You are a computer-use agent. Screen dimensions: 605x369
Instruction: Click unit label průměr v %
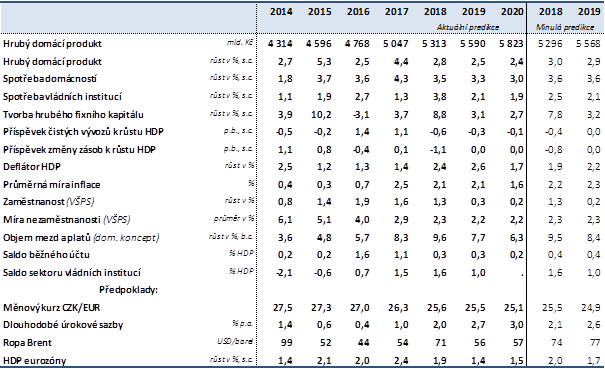click(234, 218)
